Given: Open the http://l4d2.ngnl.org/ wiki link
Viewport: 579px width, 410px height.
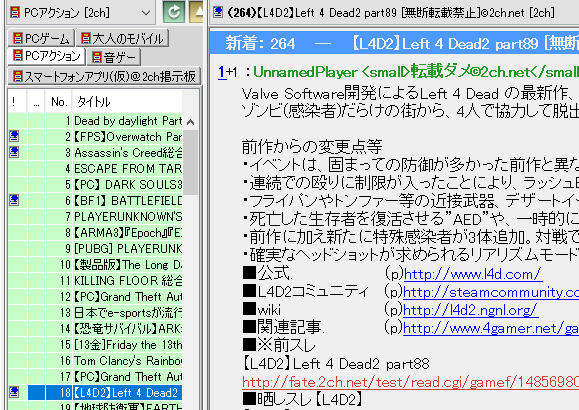Looking at the screenshot, I should pos(470,310).
